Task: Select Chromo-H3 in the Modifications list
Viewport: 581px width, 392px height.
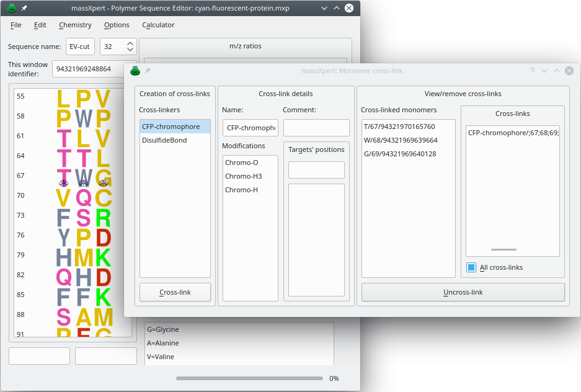Action: tap(244, 176)
